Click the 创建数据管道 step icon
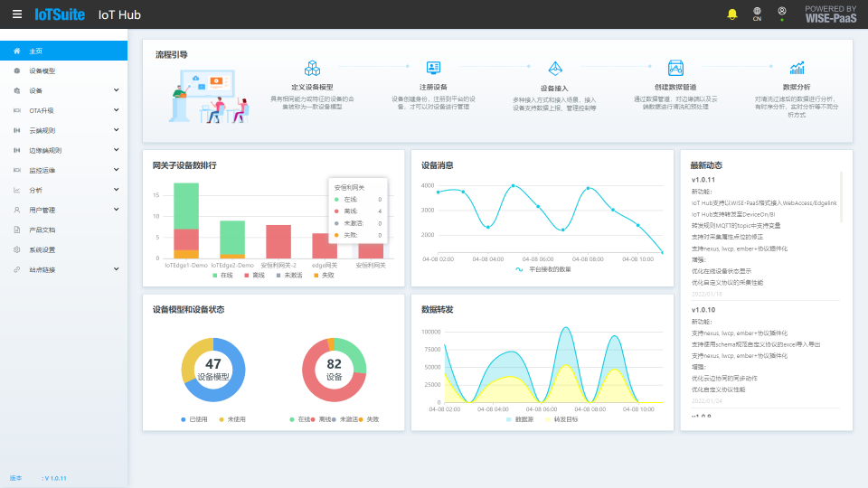This screenshot has width=868, height=488. pos(675,68)
